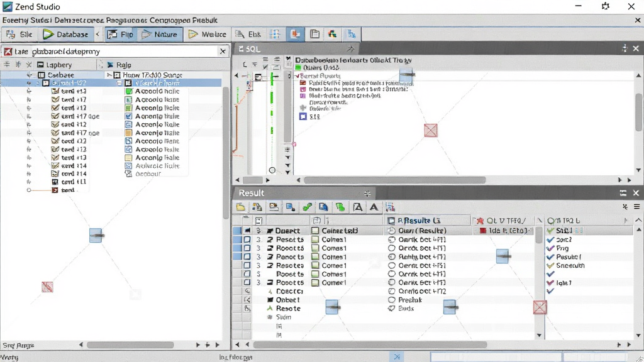
Task: Open the folder icon in Result toolbar
Action: pyautogui.click(x=241, y=207)
